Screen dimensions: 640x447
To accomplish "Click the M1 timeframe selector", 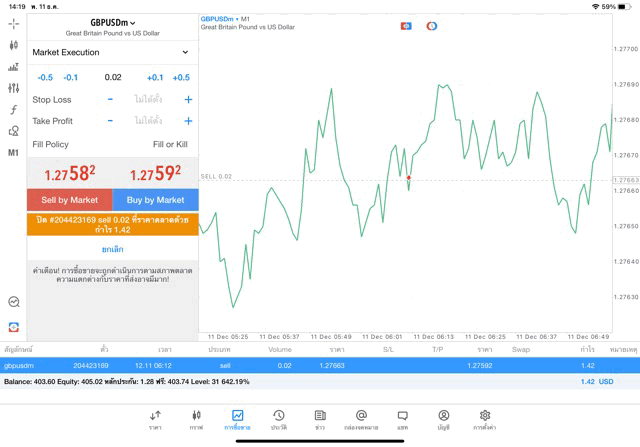I will (13, 153).
